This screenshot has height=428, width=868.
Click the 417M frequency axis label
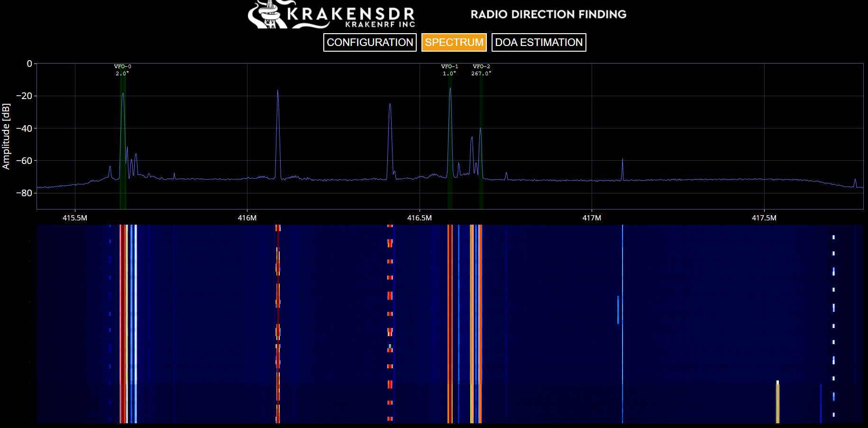coord(592,218)
